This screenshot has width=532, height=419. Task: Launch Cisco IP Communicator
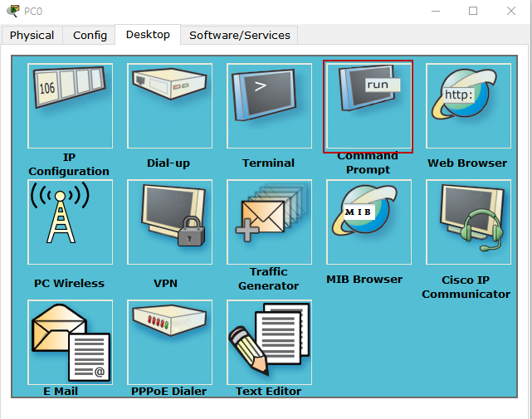pos(468,222)
